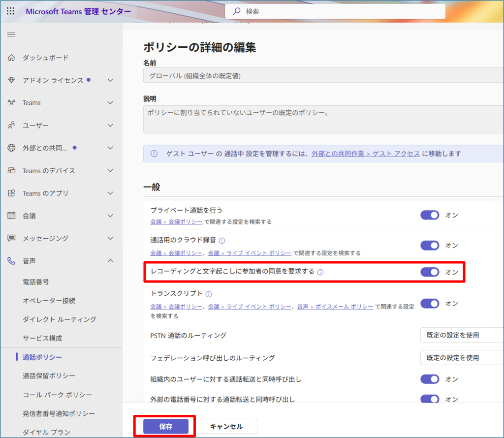Click info icon beside トランスクリプト

tap(209, 294)
